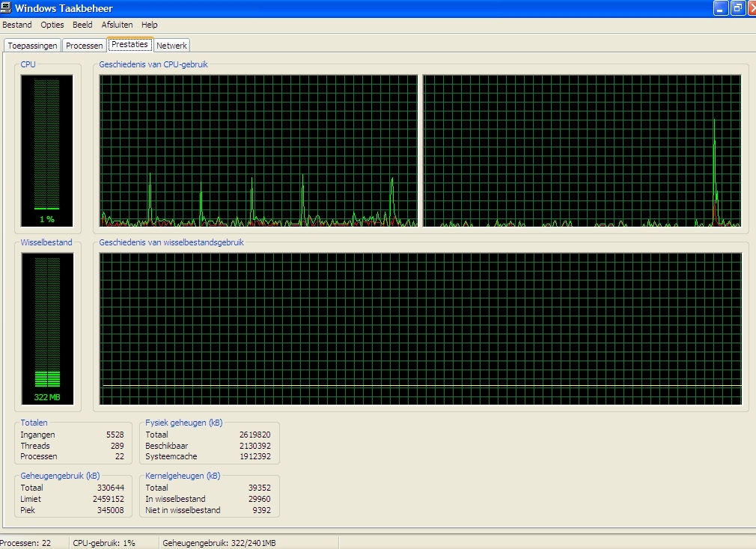Click Niet in wisselbestand value 9392
This screenshot has height=549, width=756.
coord(262,510)
